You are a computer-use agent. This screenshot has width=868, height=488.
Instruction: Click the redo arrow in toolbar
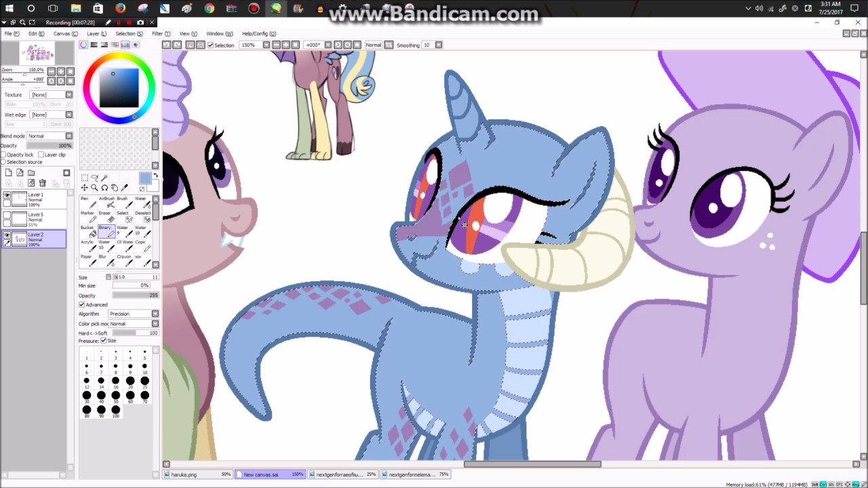pos(178,45)
